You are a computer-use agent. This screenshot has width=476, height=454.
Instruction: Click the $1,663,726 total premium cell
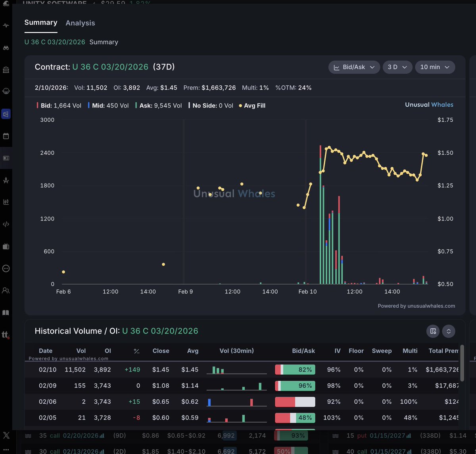[442, 370]
